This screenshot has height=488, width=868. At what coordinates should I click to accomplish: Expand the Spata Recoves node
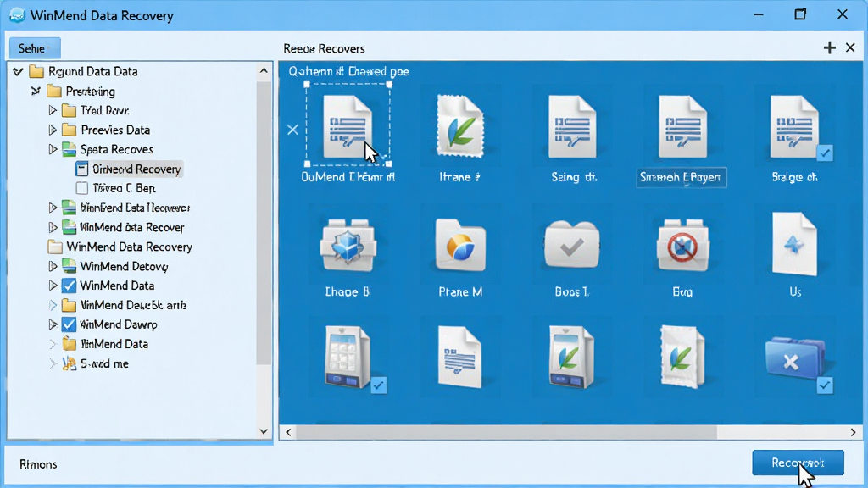[x=53, y=149]
